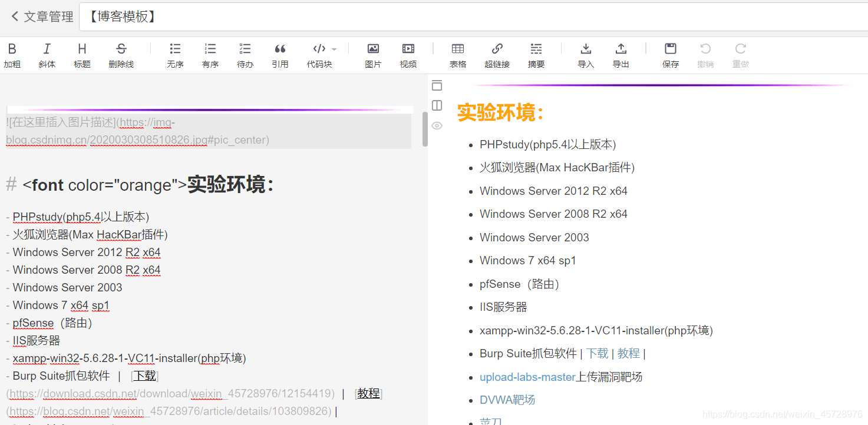868x425 pixels.
Task: Click preview item PHPstudy(php5.4以上版本)
Action: (548, 144)
